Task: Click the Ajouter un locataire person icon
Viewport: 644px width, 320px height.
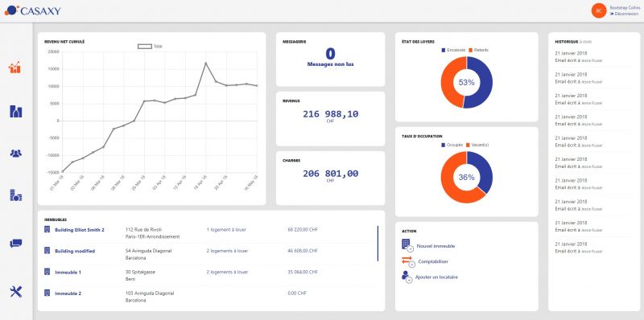Action: click(x=407, y=277)
